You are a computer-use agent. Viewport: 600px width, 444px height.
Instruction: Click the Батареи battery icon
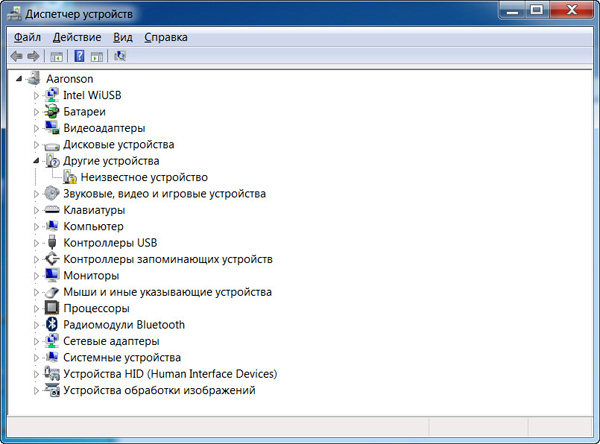(x=52, y=112)
